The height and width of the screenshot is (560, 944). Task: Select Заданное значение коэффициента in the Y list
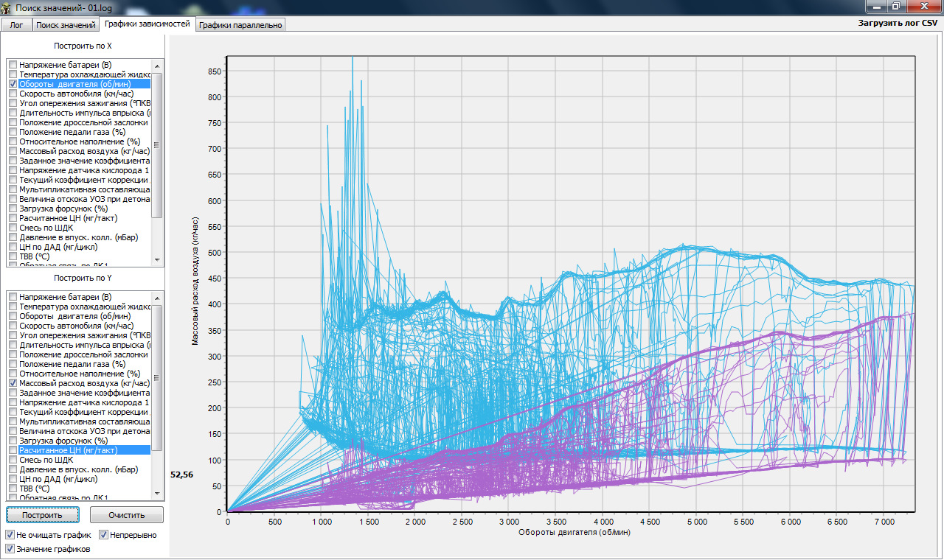pos(85,393)
